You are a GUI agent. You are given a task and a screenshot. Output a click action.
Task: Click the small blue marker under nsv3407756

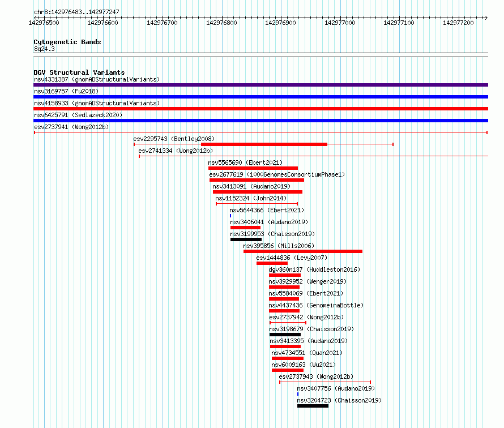coord(298,394)
